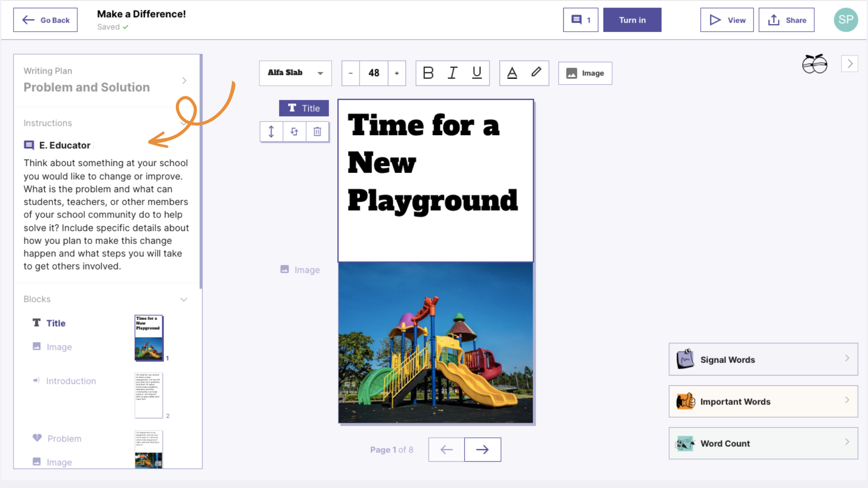Collapse the Blocks section chevron

[184, 299]
